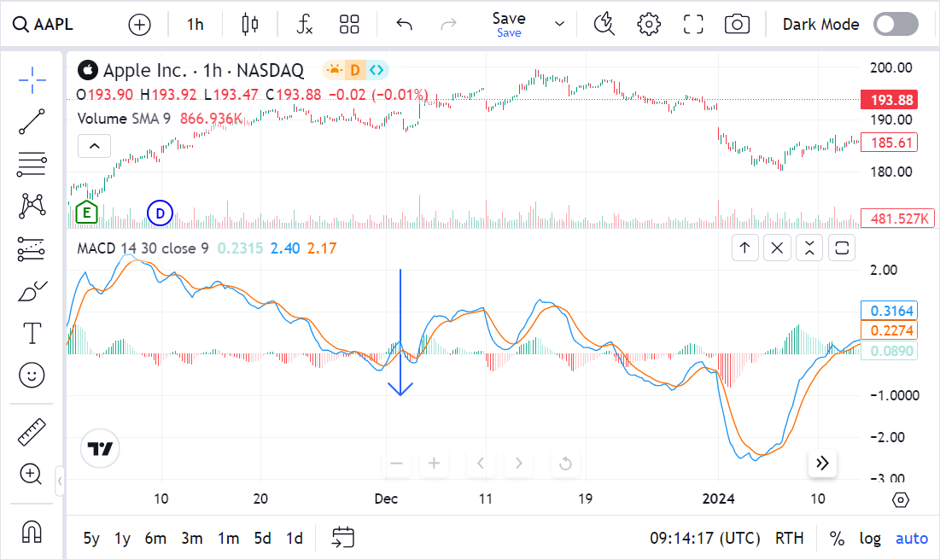Delete the MACD pane with X button

tap(777, 248)
